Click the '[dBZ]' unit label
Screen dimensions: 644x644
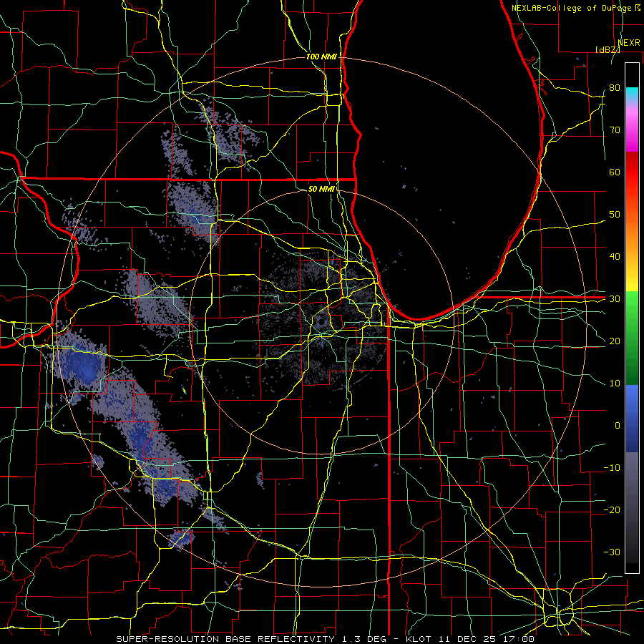coord(608,49)
